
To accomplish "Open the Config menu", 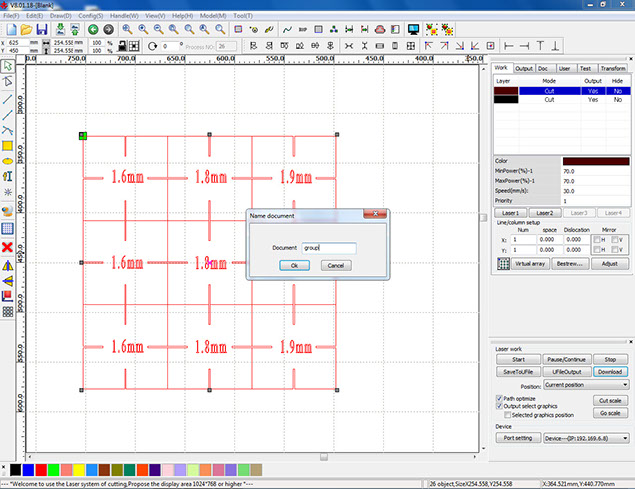I will [x=90, y=16].
